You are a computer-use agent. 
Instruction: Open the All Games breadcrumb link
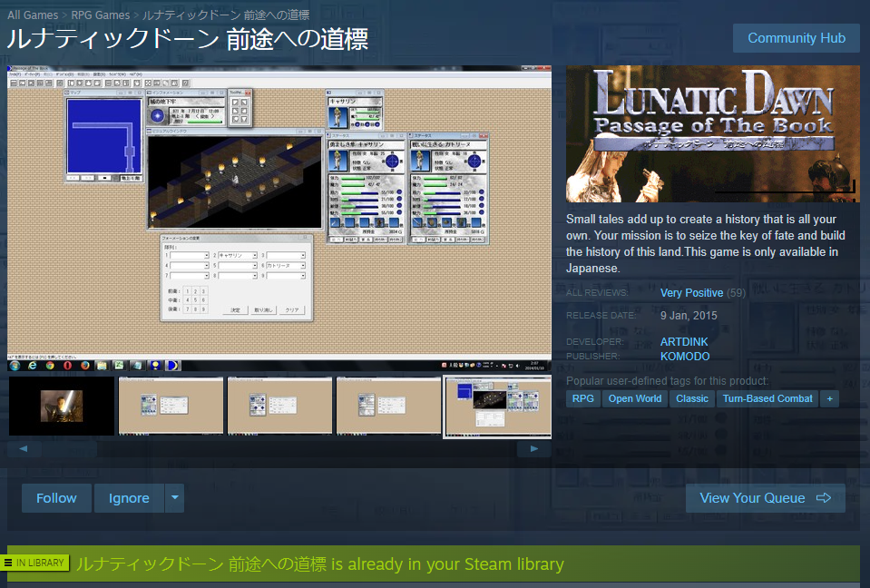pos(32,15)
